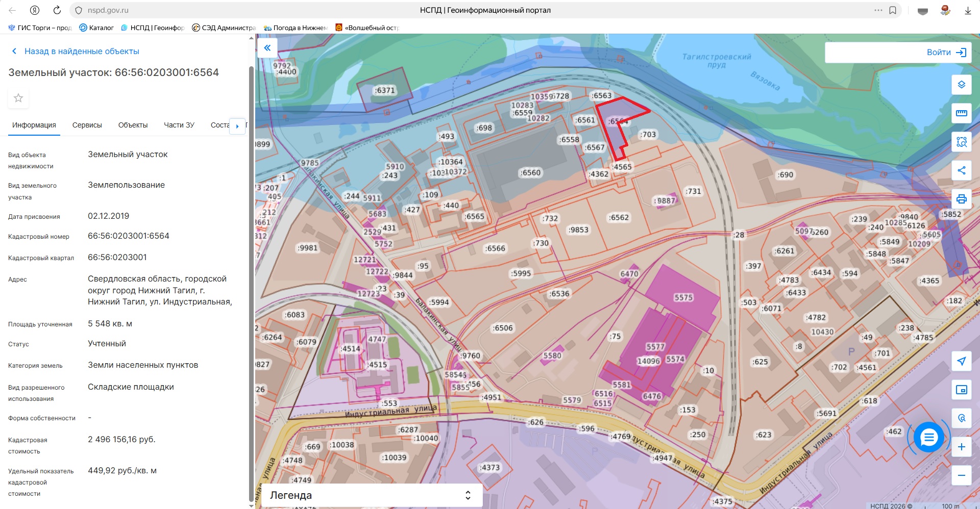Locate my position on the map

click(961, 361)
